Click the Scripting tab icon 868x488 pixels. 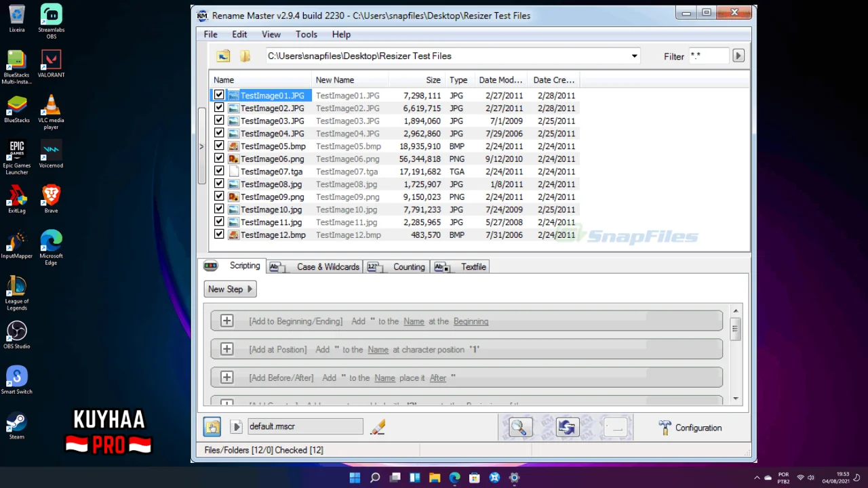pyautogui.click(x=211, y=266)
